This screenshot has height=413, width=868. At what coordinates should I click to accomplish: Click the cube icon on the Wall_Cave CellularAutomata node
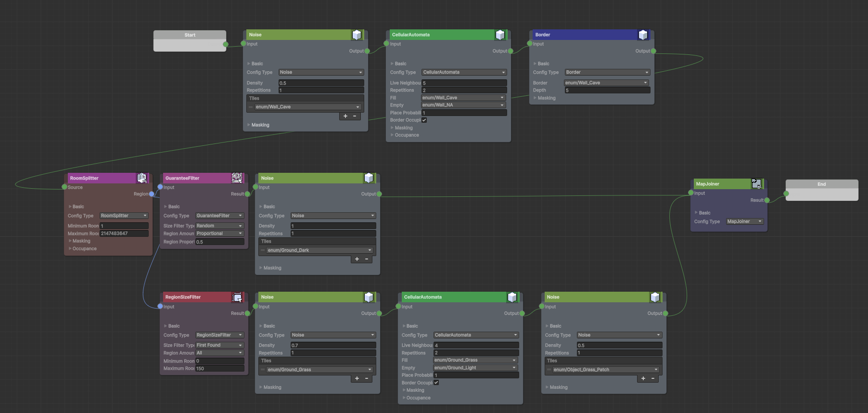(500, 35)
